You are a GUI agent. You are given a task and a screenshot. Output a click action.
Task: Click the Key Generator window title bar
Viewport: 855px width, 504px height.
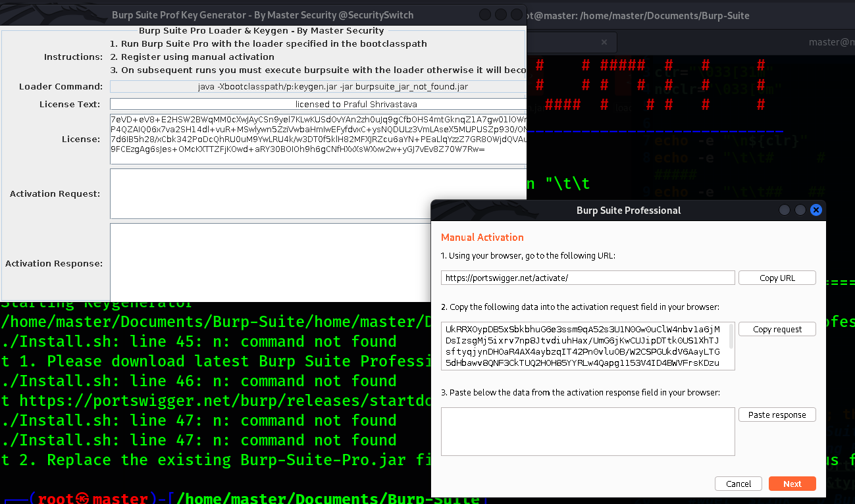click(263, 14)
